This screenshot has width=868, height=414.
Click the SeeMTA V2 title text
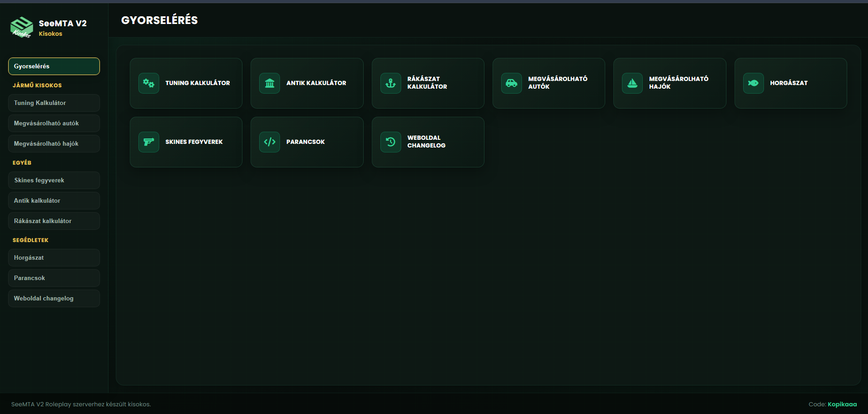click(63, 24)
